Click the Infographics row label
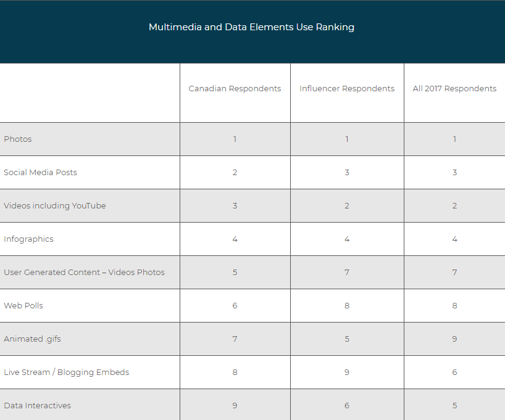505x420 pixels. 28,239
